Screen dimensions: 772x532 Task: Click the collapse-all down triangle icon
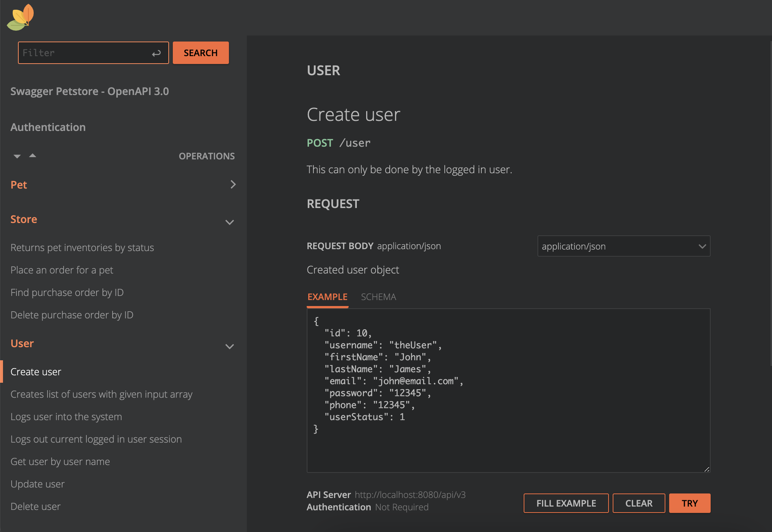point(17,156)
